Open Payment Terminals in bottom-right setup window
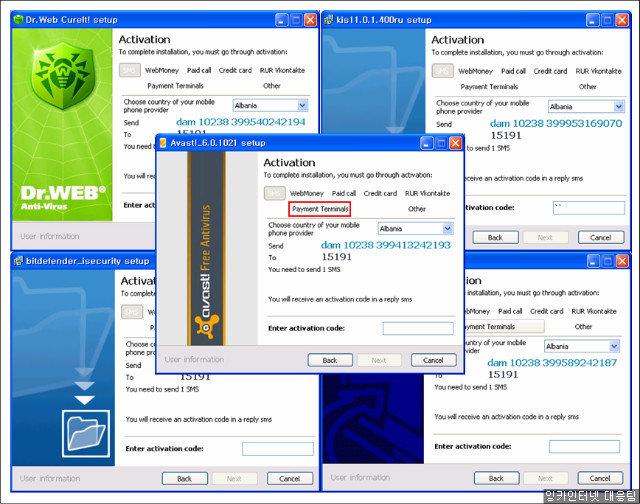 point(504,326)
